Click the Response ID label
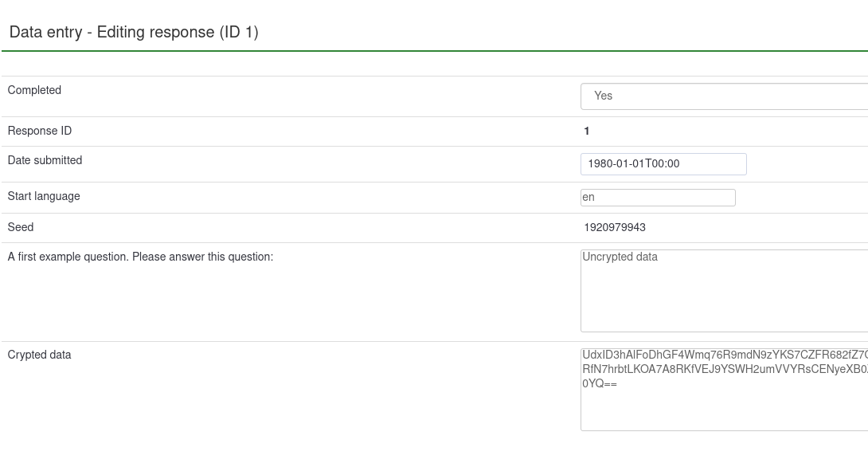This screenshot has width=868, height=475. tap(40, 132)
